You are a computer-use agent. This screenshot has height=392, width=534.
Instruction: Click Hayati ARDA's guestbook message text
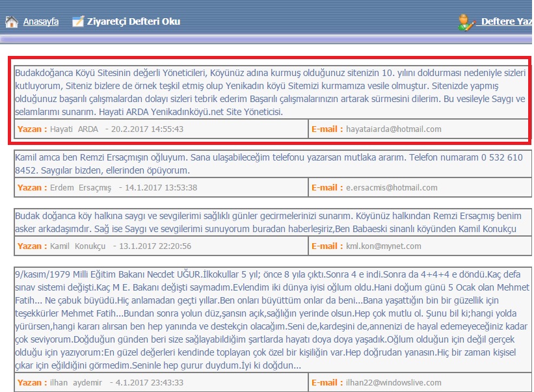pos(269,92)
